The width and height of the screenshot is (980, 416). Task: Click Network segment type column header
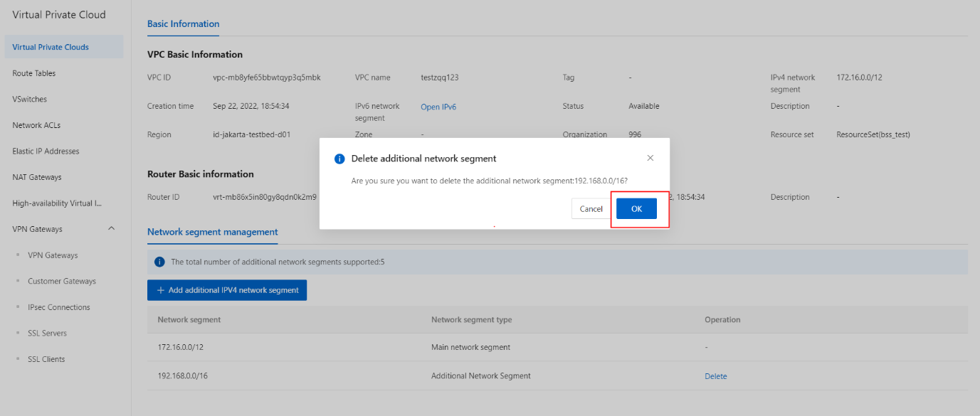point(472,320)
